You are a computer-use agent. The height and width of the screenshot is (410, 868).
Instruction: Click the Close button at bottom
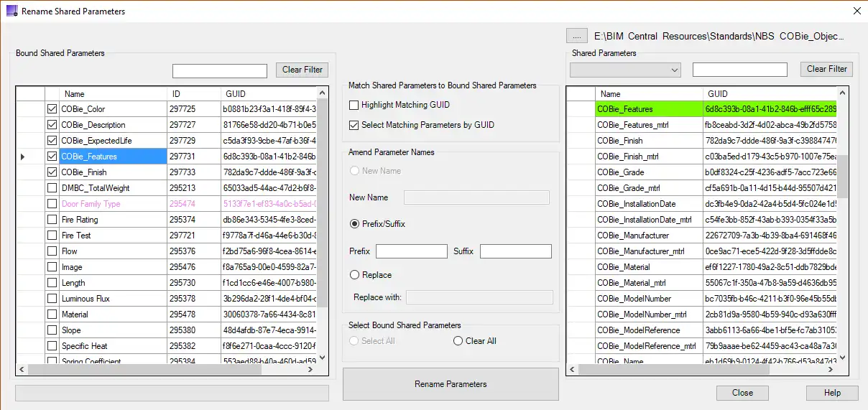pyautogui.click(x=742, y=393)
